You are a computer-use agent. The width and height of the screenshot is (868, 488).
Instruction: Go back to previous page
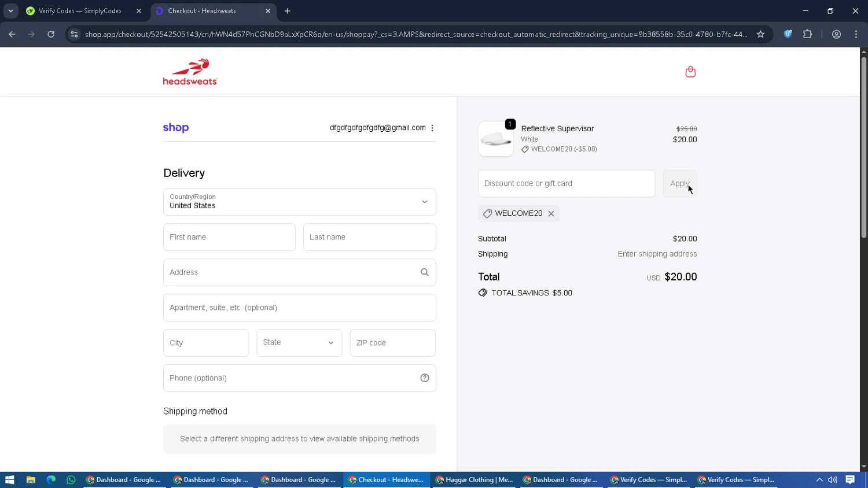coord(12,34)
